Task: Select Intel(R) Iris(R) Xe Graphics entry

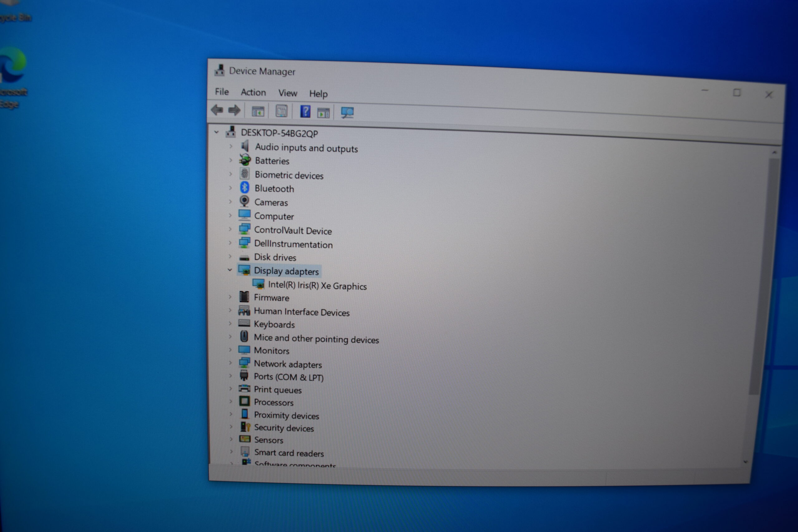Action: click(x=317, y=285)
